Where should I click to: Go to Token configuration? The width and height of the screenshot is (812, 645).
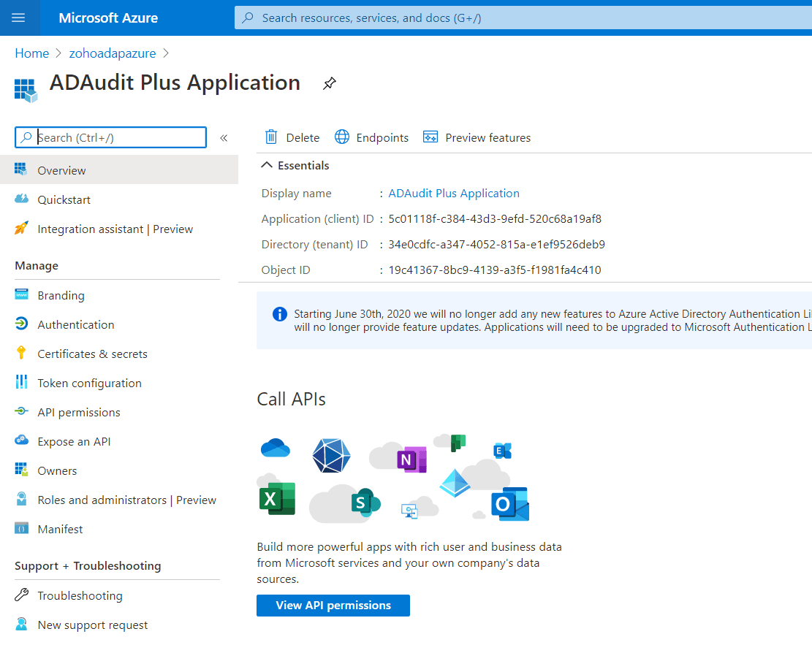click(x=89, y=383)
